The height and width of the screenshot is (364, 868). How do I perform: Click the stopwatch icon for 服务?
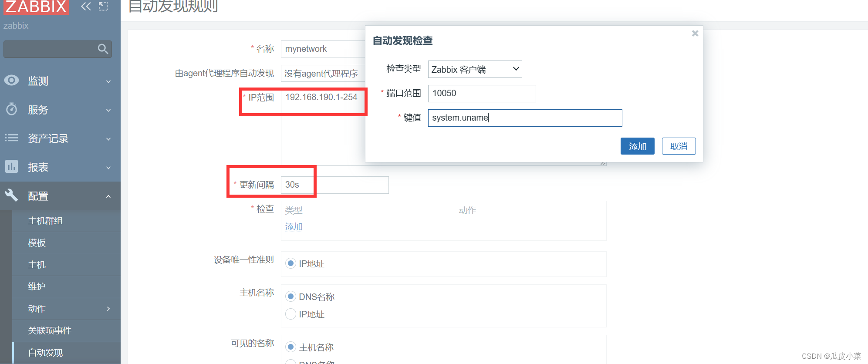pos(12,109)
